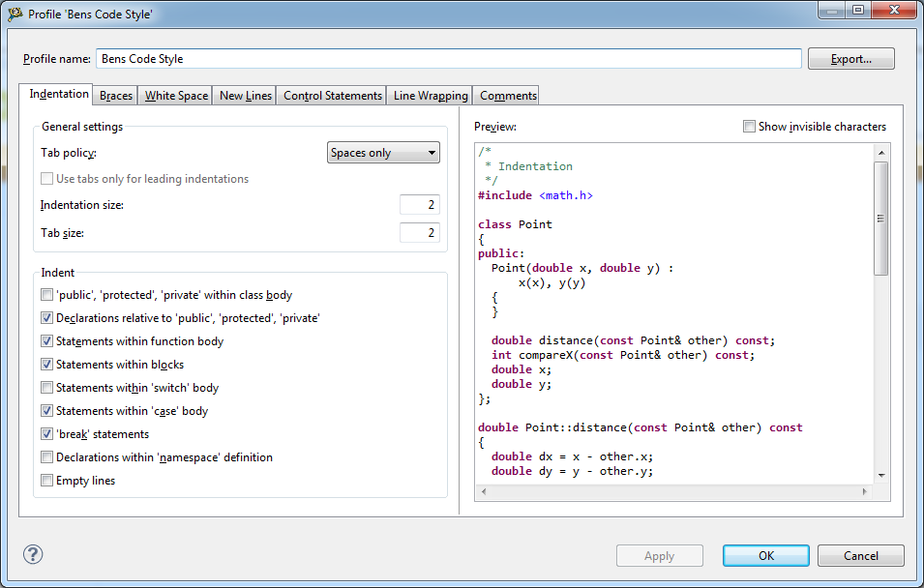The width and height of the screenshot is (924, 588).
Task: Click the Cancel button
Action: click(x=861, y=555)
